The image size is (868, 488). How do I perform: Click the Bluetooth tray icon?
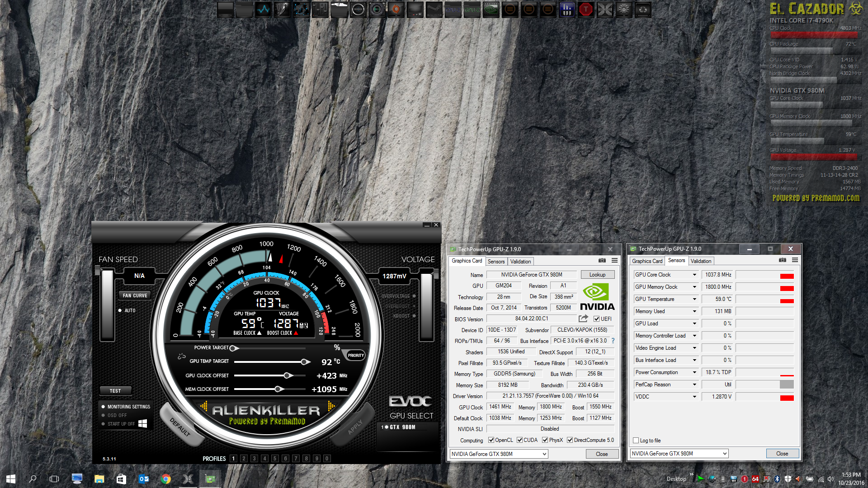point(777,479)
